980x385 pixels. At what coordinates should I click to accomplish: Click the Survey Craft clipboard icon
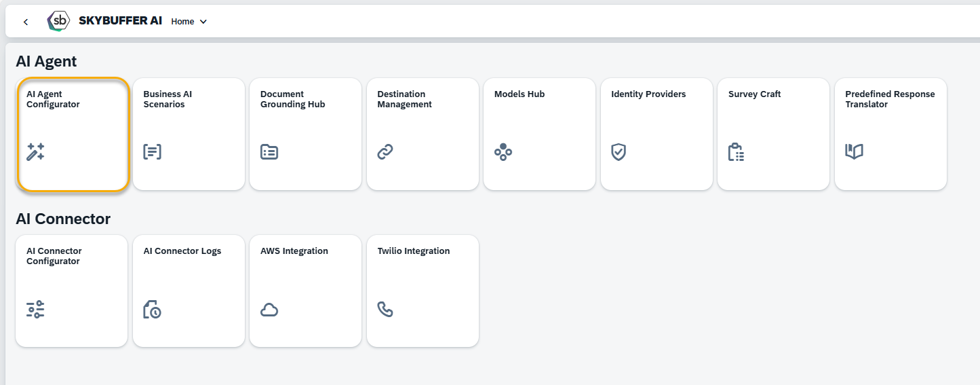tap(736, 152)
